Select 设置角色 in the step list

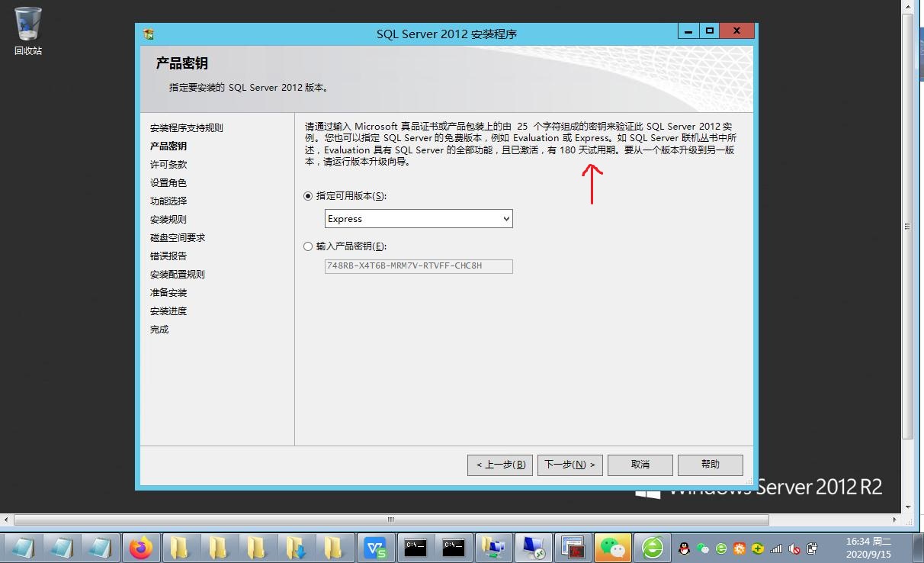pos(168,183)
